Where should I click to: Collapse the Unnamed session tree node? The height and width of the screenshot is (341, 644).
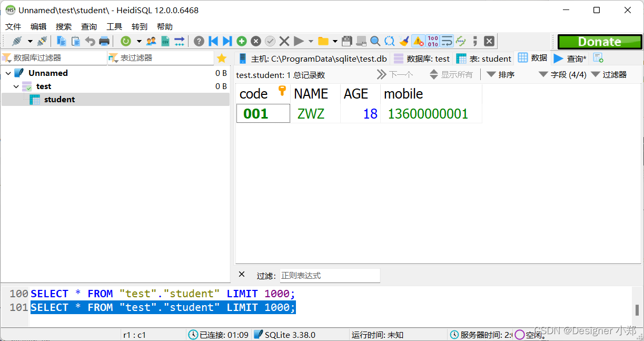click(8, 73)
